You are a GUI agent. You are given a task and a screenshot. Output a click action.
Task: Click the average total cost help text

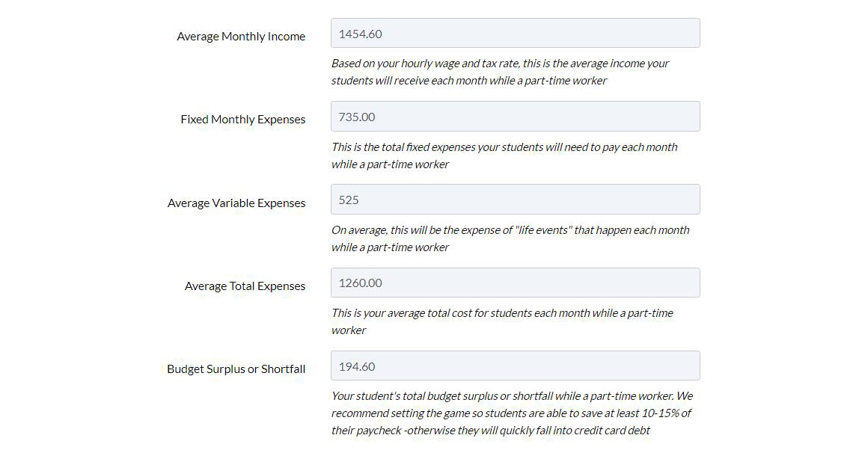tap(502, 321)
